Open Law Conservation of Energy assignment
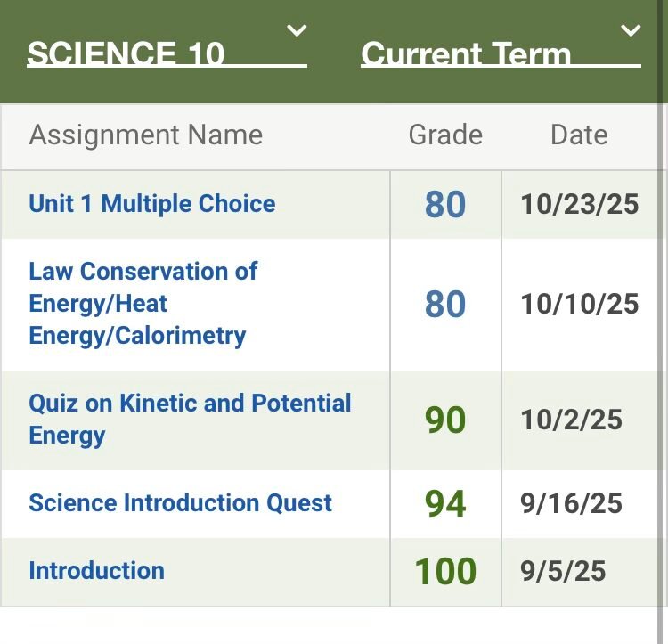Screen dimensions: 668x644 pos(143,304)
